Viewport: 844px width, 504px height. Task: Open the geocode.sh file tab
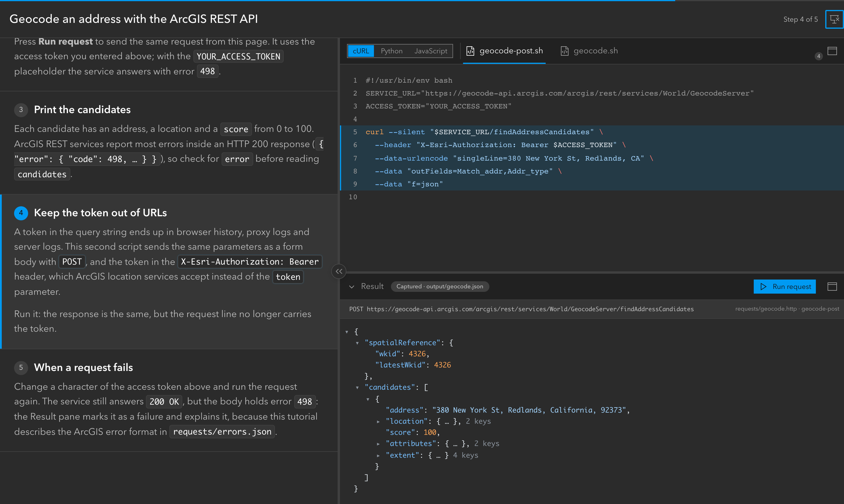pyautogui.click(x=589, y=51)
